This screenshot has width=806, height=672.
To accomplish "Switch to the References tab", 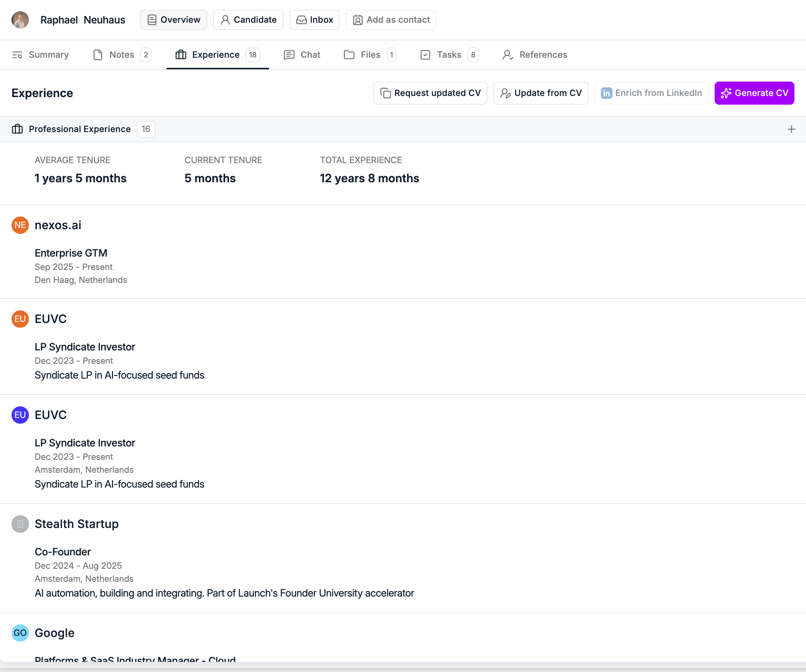I will point(535,55).
